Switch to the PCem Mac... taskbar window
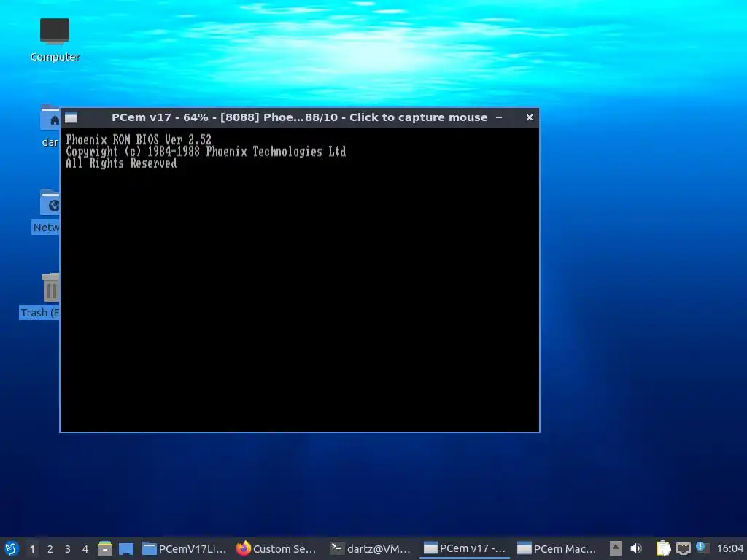This screenshot has height=560, width=747. pyautogui.click(x=557, y=548)
